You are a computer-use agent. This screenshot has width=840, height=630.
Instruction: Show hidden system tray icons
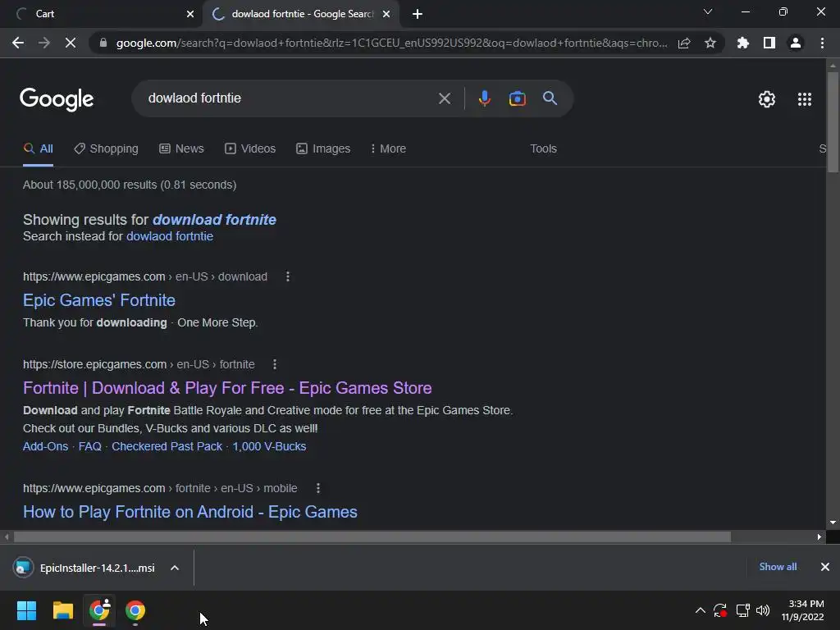coord(701,610)
